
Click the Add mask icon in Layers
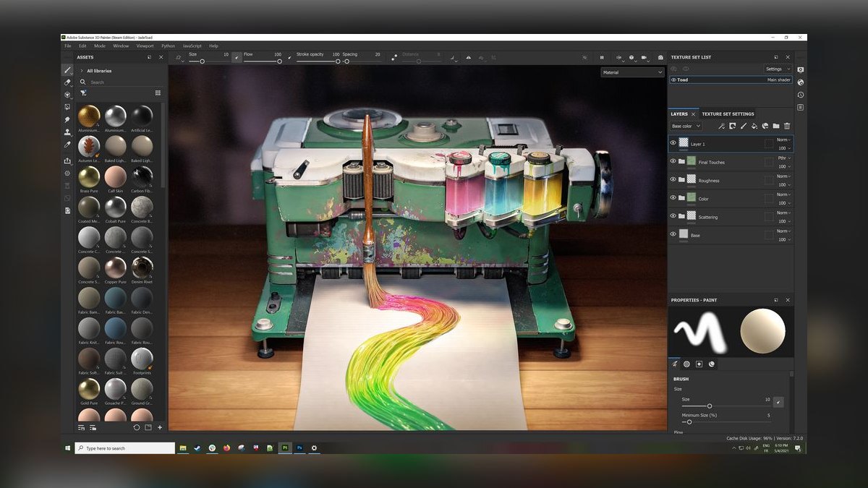point(732,126)
